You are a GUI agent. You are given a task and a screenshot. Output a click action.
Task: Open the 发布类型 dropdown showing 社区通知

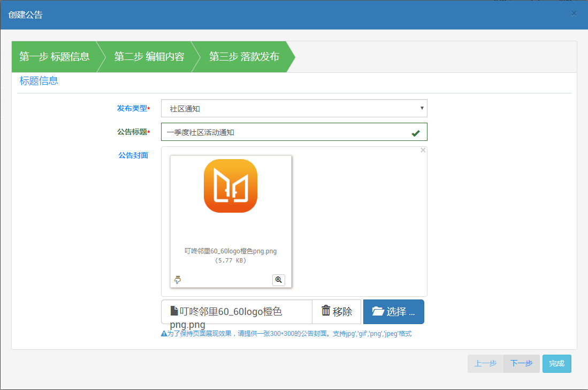pos(294,108)
